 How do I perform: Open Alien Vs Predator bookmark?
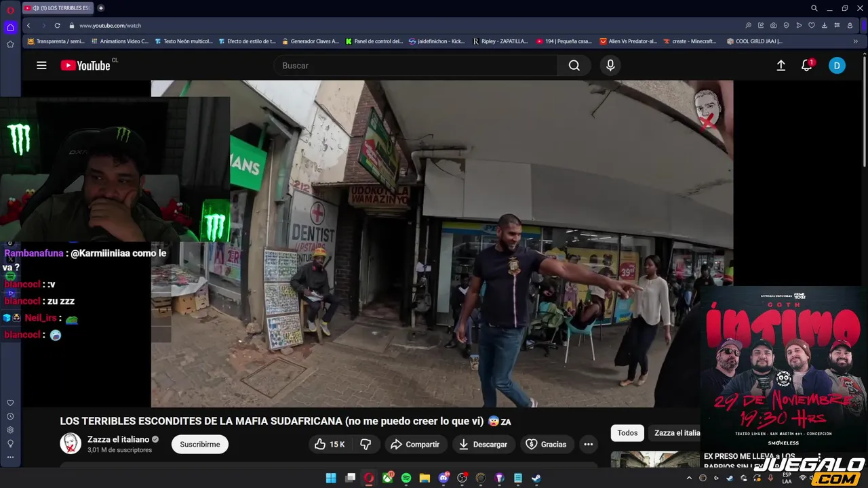[x=629, y=41]
